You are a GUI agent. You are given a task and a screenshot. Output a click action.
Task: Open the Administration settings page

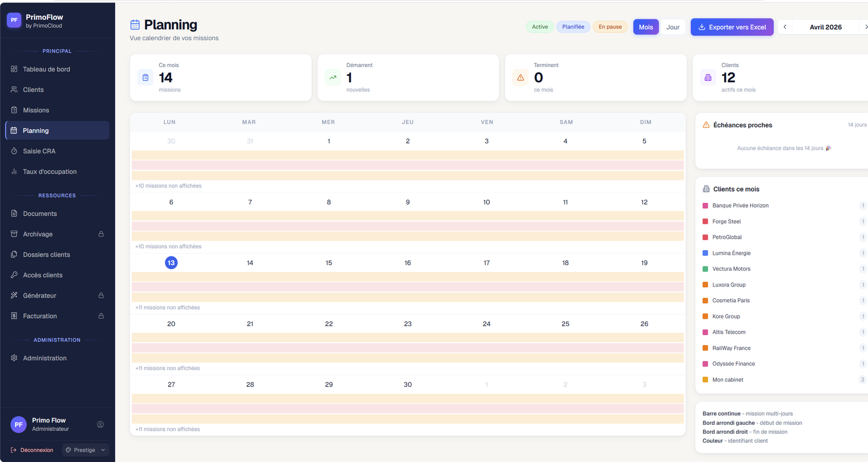tap(57, 358)
